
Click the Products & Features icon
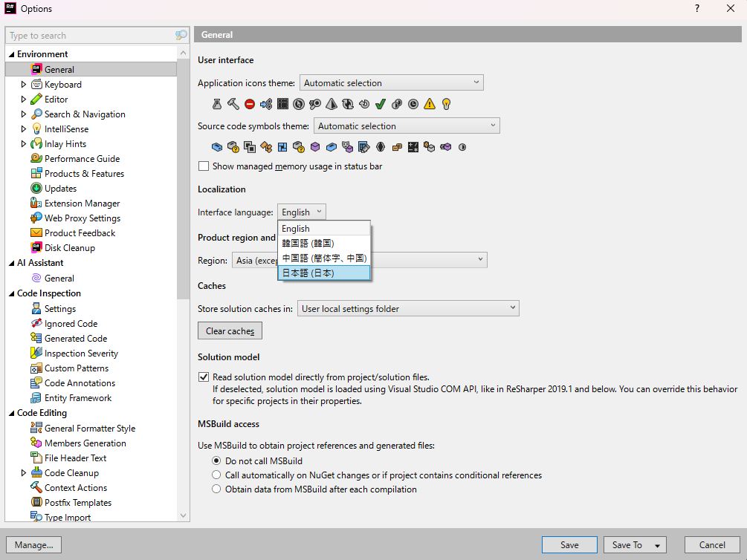click(x=36, y=173)
